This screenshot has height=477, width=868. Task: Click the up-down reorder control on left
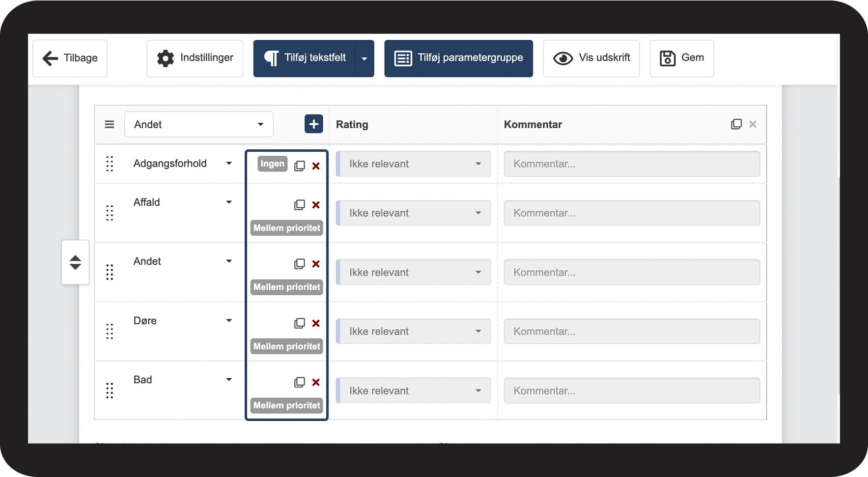75,262
